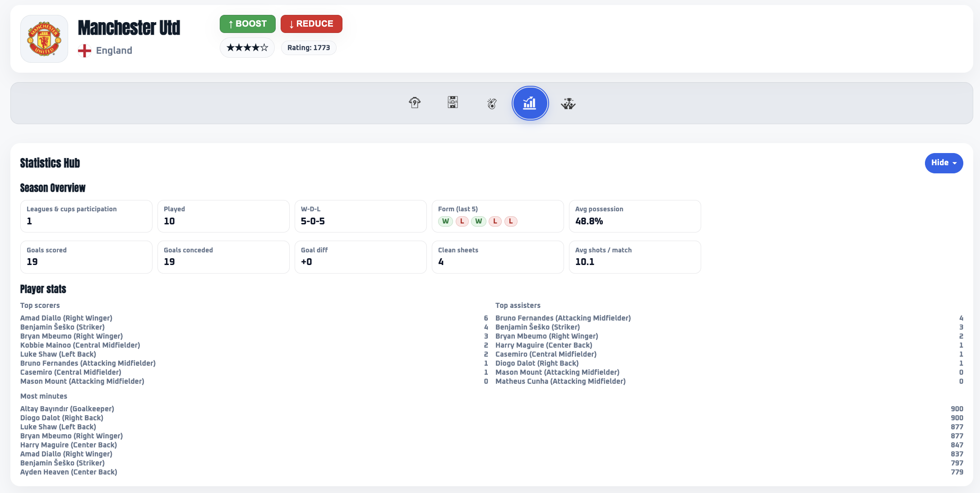The height and width of the screenshot is (493, 980).
Task: Click the Top assisters list heading
Action: click(x=518, y=306)
